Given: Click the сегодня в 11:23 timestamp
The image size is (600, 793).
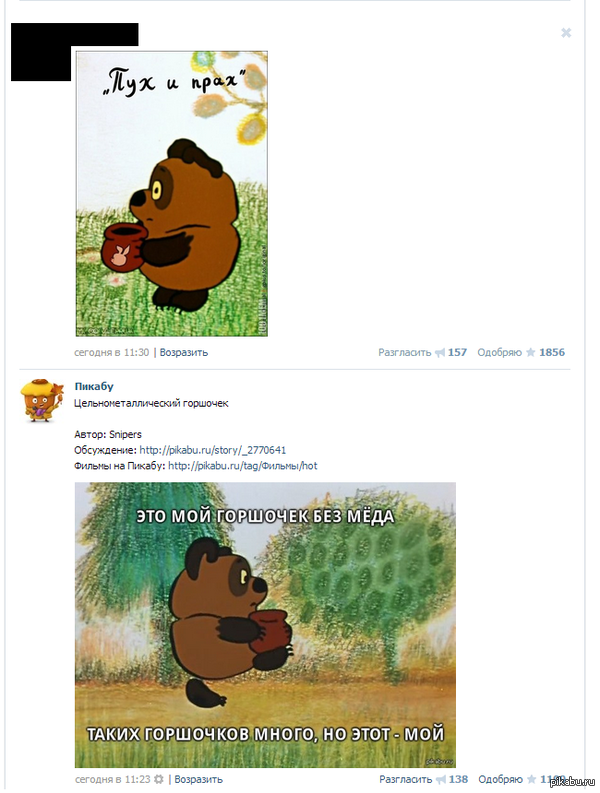Looking at the screenshot, I should [x=113, y=779].
